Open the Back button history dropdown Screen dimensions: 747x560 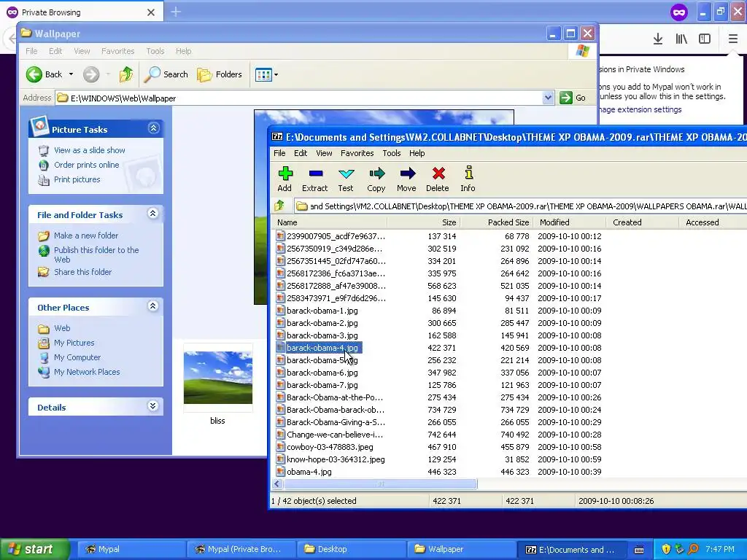(x=71, y=74)
